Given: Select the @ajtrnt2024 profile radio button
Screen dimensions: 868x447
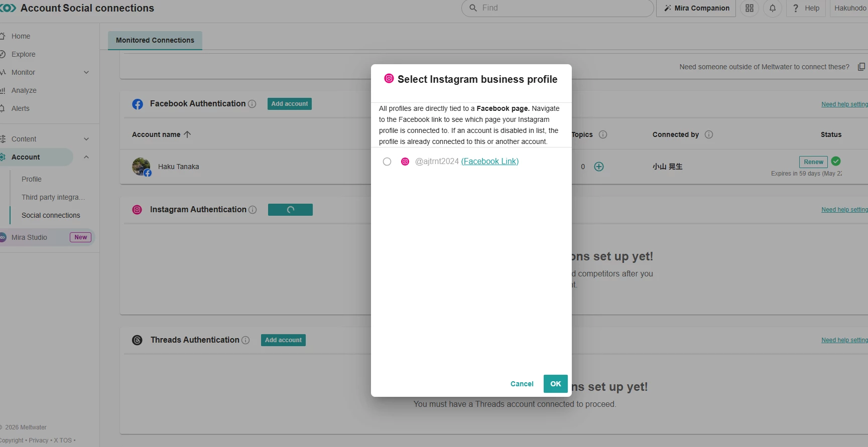Looking at the screenshot, I should pyautogui.click(x=387, y=162).
